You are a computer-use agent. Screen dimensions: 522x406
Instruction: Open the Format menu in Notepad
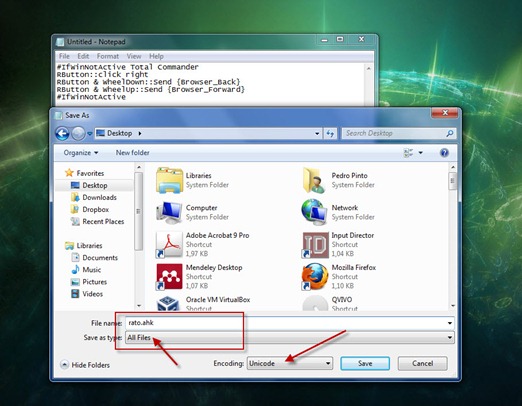click(108, 56)
